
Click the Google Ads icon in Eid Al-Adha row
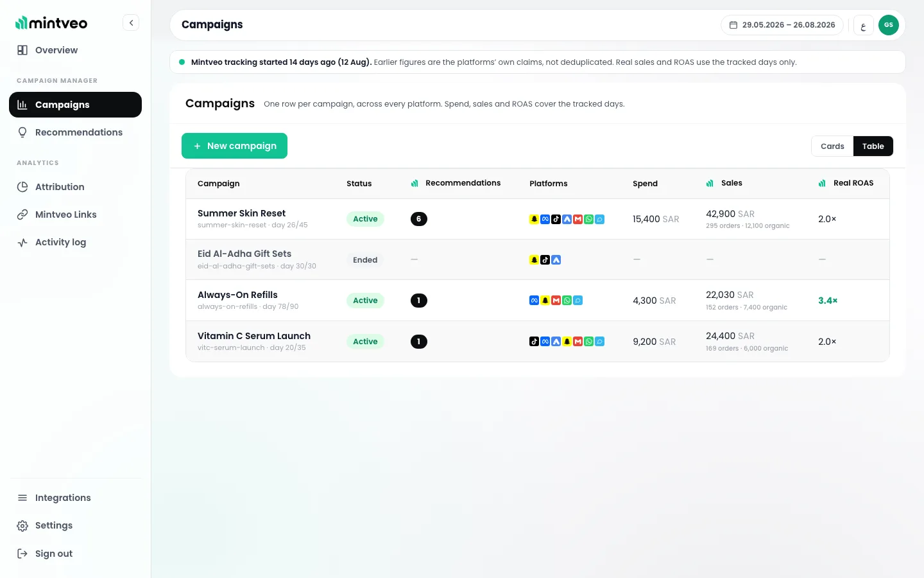(556, 260)
